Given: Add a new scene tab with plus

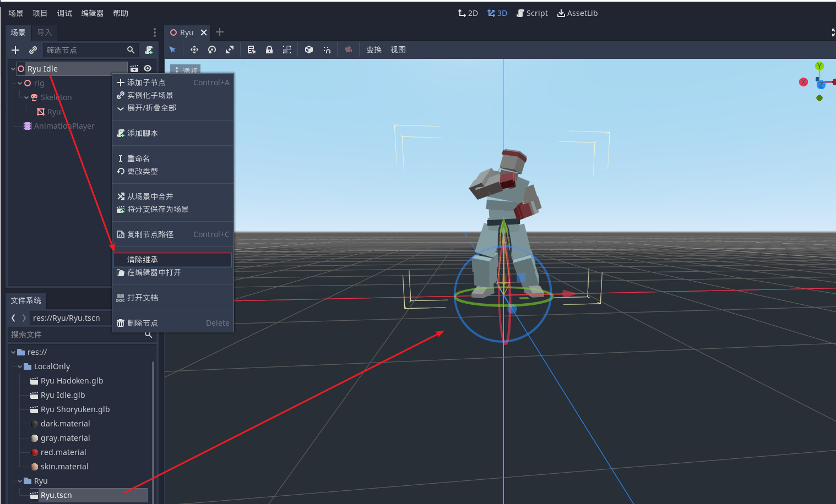Looking at the screenshot, I should pyautogui.click(x=220, y=32).
